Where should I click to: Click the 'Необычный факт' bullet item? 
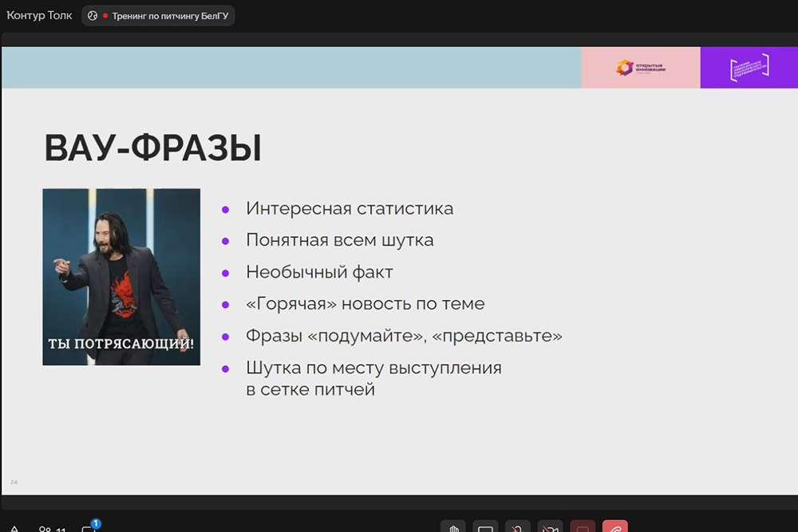[319, 272]
